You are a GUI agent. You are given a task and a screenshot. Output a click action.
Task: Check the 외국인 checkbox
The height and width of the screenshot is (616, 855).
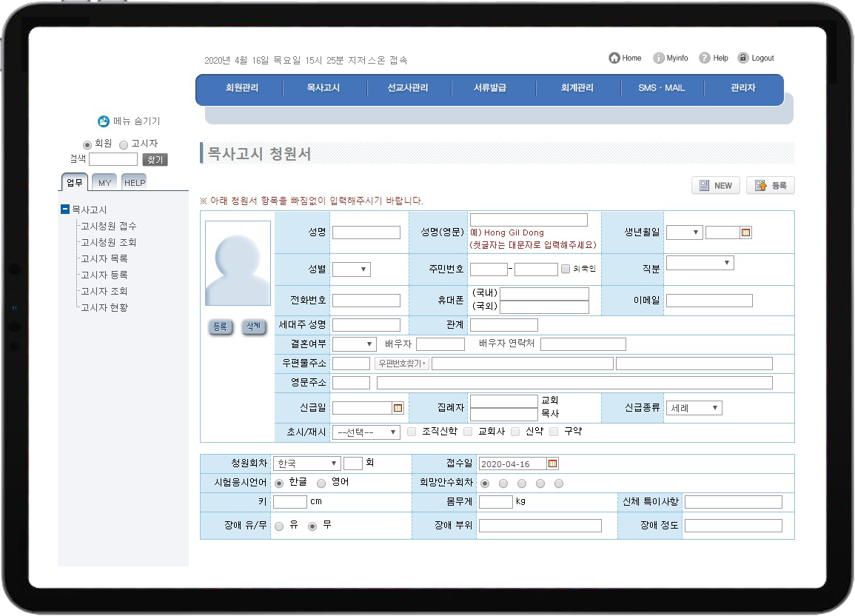pyautogui.click(x=566, y=269)
